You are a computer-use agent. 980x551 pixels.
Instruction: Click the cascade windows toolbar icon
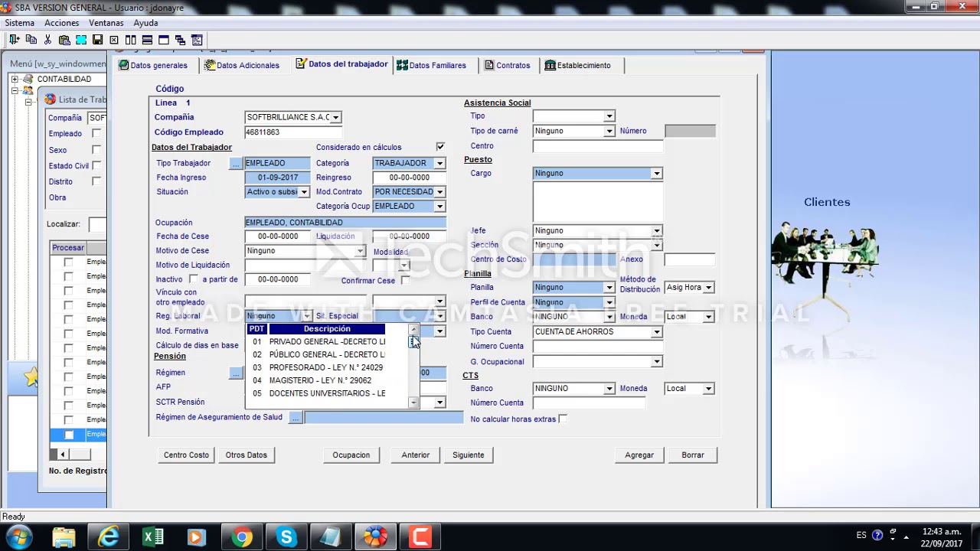[180, 40]
